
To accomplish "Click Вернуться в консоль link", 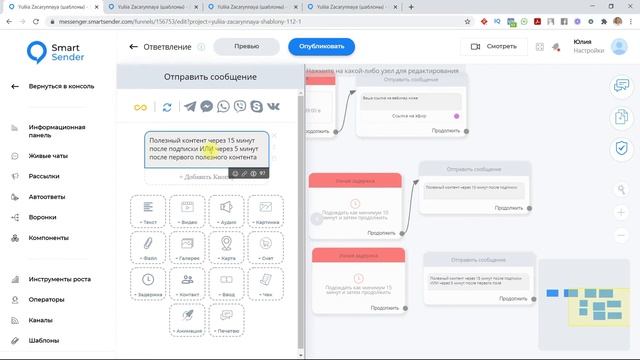I will click(x=61, y=87).
